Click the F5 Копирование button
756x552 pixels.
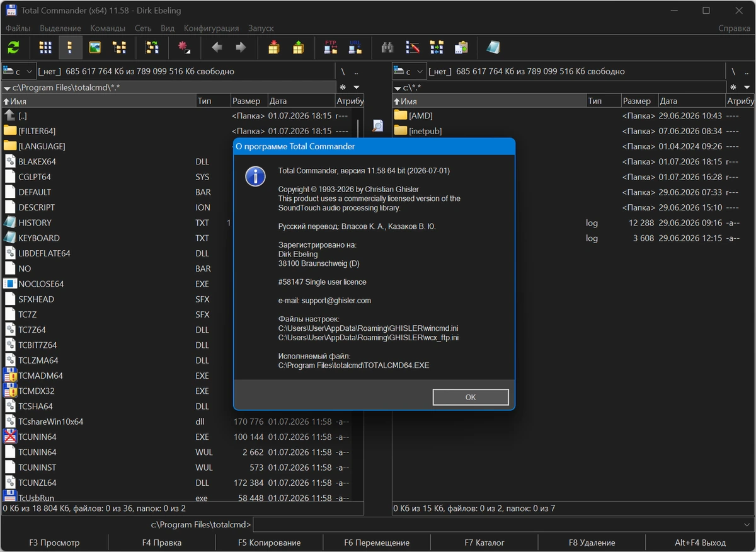click(269, 543)
